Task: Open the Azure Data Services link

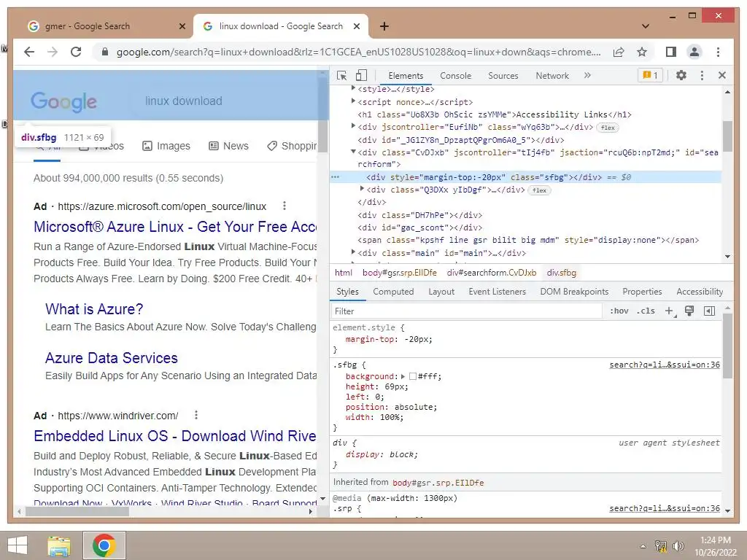Action: [x=112, y=358]
